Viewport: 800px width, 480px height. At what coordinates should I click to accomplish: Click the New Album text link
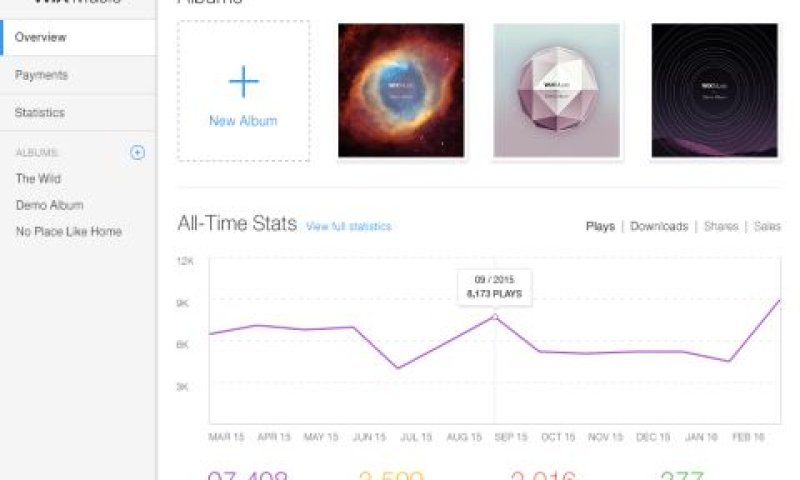point(243,121)
